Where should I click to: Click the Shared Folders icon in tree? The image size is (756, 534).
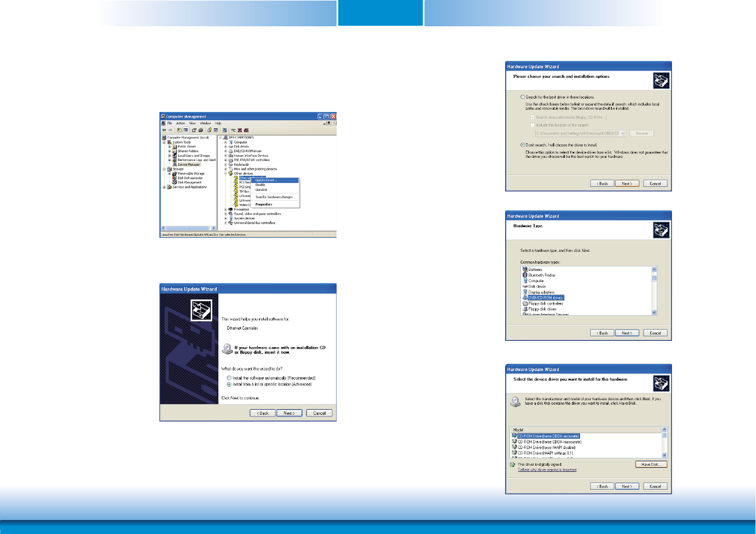coord(175,151)
